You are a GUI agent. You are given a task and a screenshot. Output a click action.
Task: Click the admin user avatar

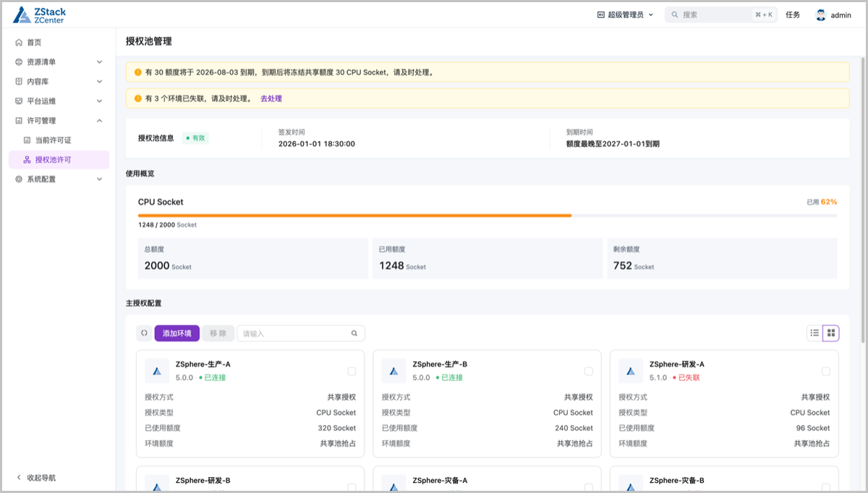click(x=820, y=14)
